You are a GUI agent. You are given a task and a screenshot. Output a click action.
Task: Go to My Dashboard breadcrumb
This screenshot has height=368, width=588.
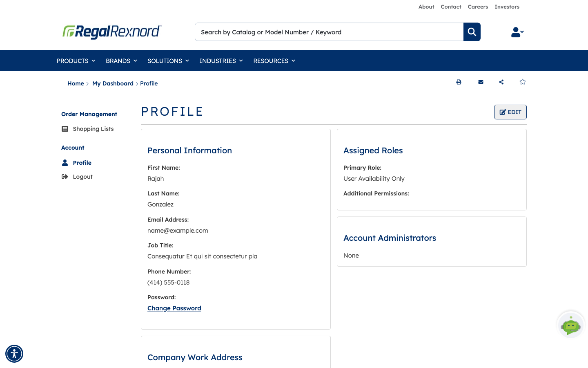coord(113,83)
